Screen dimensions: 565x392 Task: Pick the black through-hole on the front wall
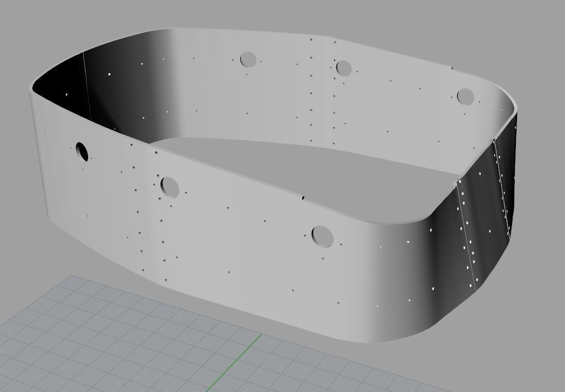click(x=82, y=152)
